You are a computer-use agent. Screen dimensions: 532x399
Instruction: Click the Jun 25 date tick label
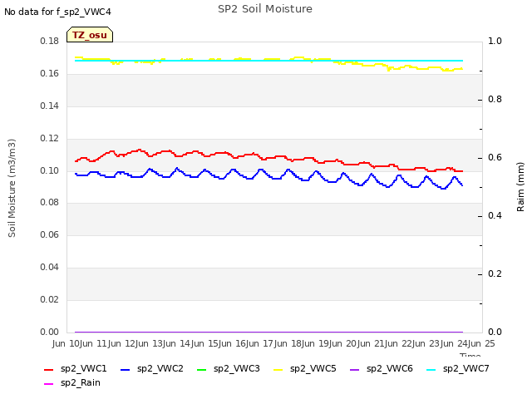pyautogui.click(x=482, y=343)
